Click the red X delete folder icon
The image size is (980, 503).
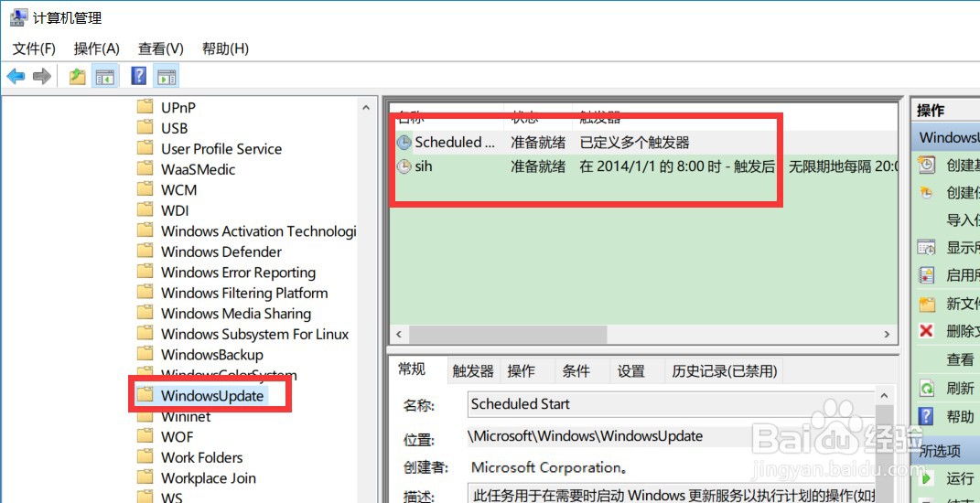click(926, 330)
